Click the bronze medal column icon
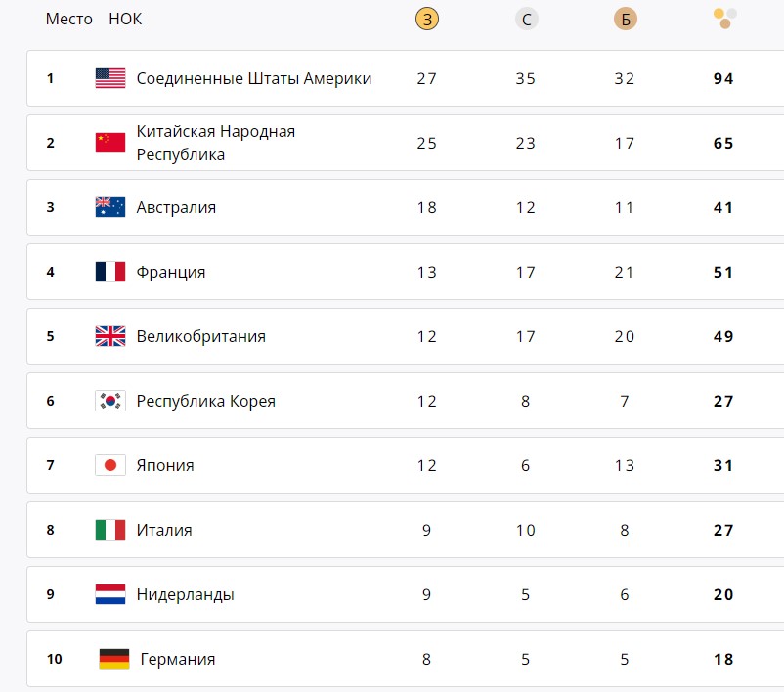Image resolution: width=784 pixels, height=692 pixels. point(625,19)
